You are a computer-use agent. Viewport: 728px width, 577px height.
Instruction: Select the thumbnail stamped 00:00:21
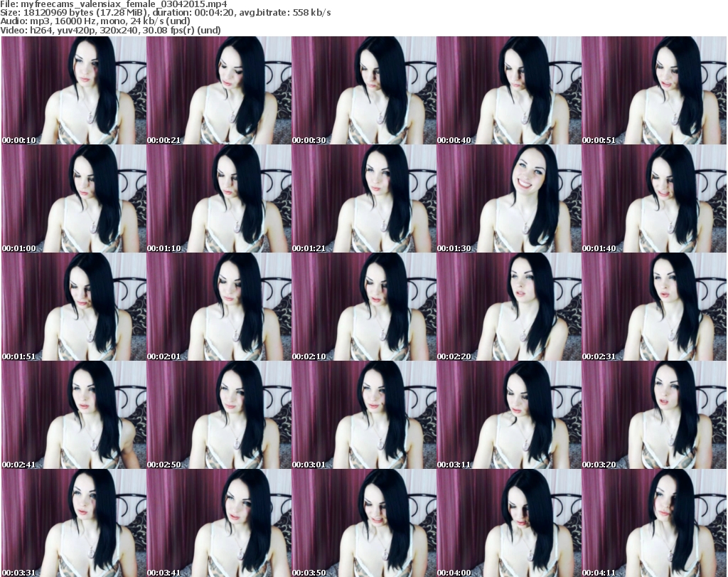(219, 90)
